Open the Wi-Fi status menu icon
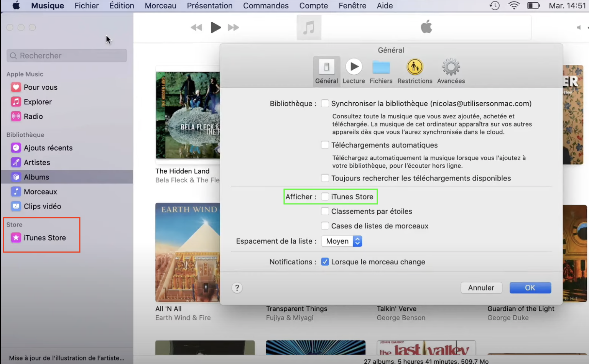Image resolution: width=589 pixels, height=364 pixels. point(514,6)
